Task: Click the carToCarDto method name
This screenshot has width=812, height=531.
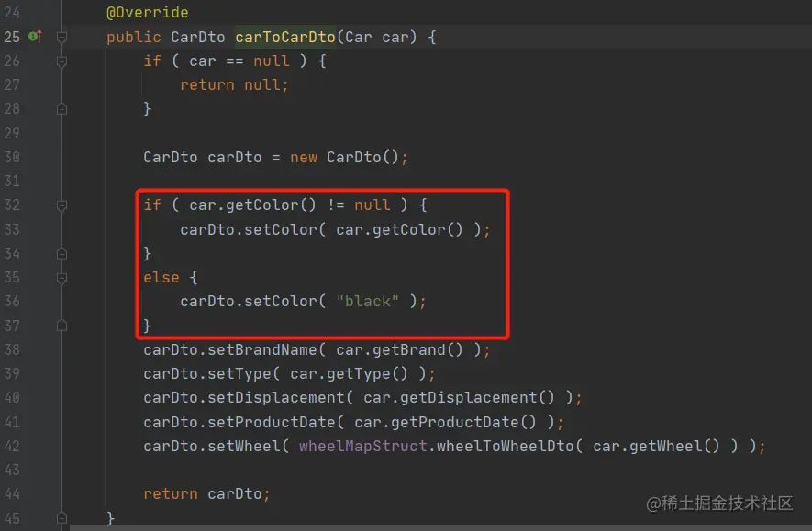Action: [285, 37]
